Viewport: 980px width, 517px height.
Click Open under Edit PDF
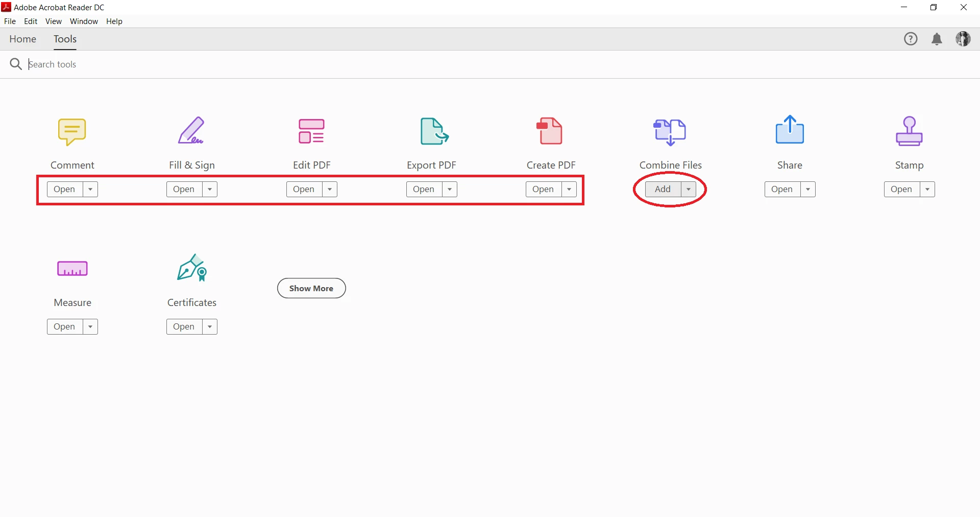pyautogui.click(x=304, y=189)
